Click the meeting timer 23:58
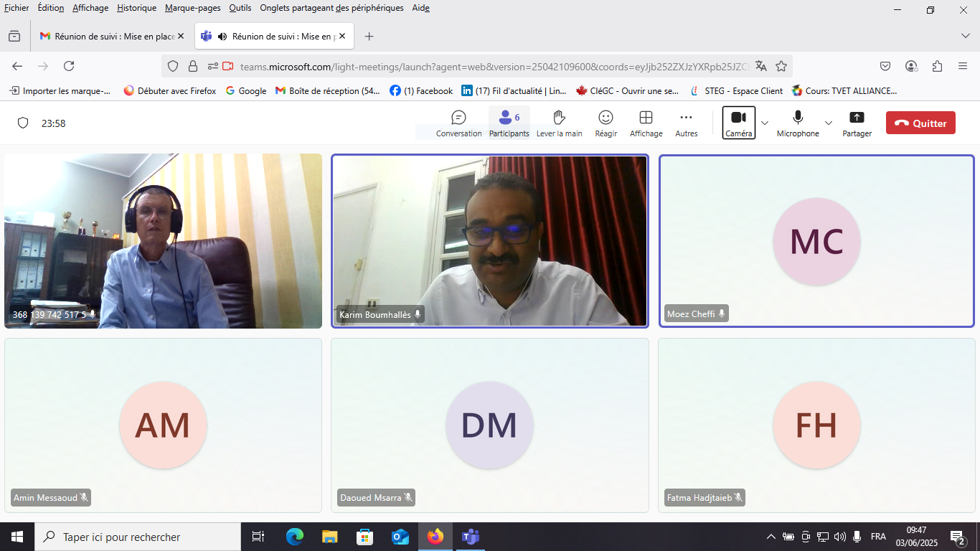The width and height of the screenshot is (980, 551). click(54, 123)
